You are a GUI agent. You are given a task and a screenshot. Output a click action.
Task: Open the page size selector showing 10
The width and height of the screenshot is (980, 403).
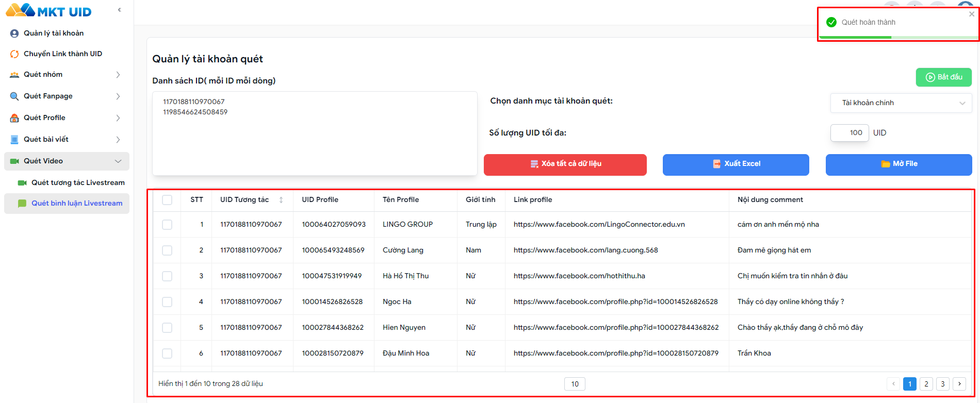pos(575,384)
